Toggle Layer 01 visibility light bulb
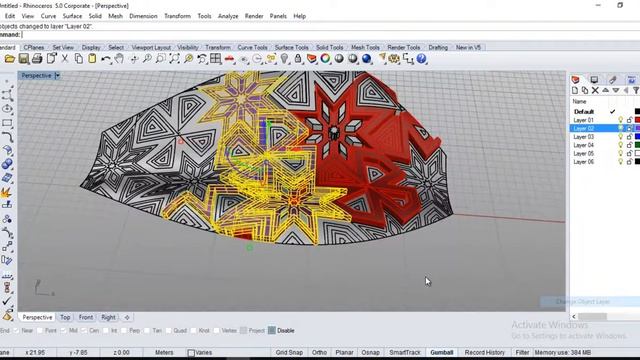The image size is (640, 360). 620,120
